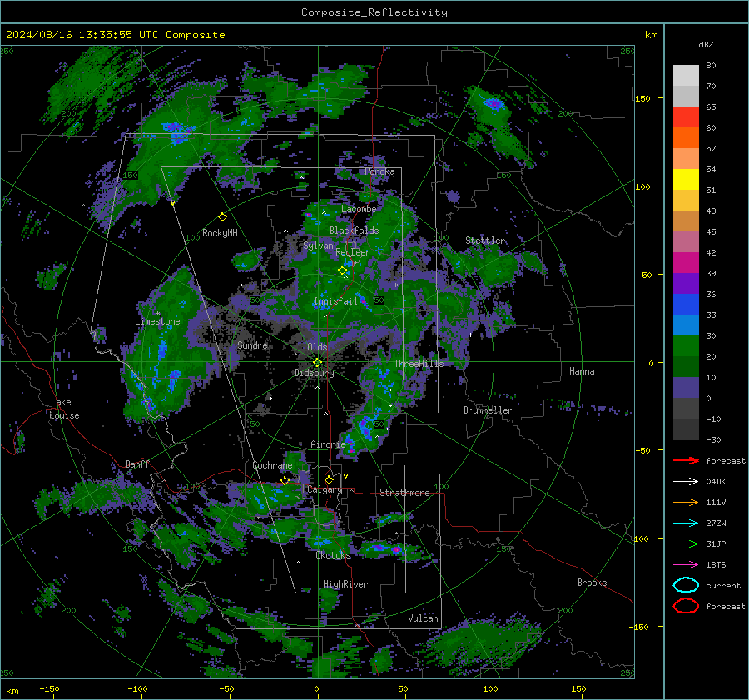Click the Sundre city label
This screenshot has width=749, height=700.
(x=252, y=345)
